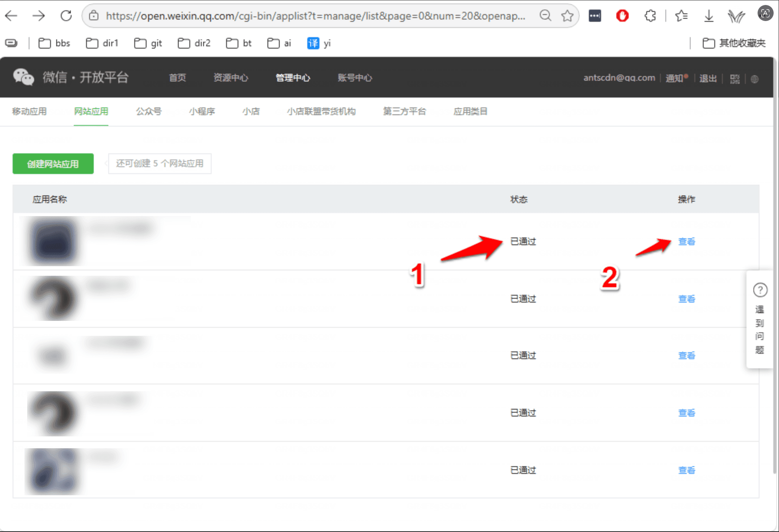
Task: Click the first application's blurred thumbnail
Action: tap(53, 241)
